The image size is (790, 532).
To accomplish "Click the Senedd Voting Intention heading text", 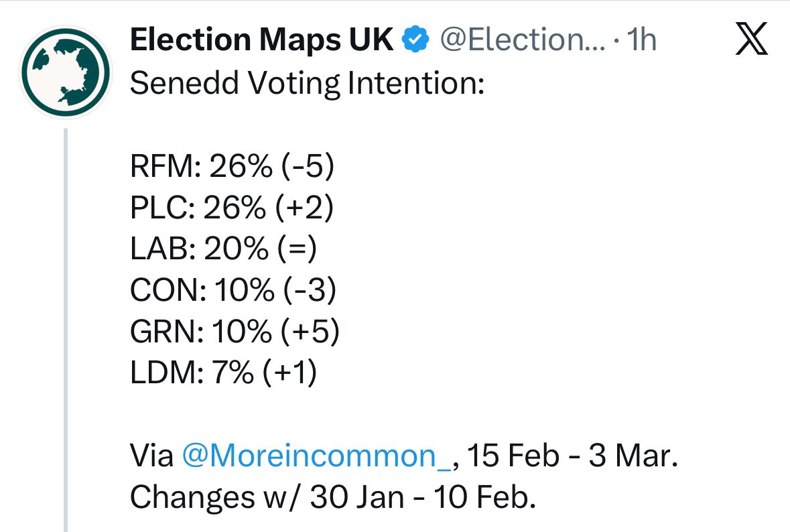I will 307,84.
